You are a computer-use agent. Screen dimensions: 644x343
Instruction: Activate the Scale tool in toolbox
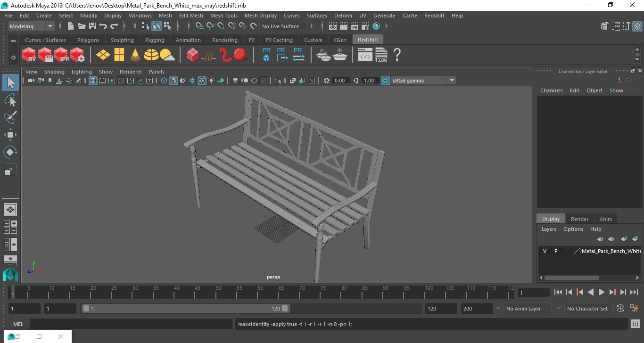point(10,170)
